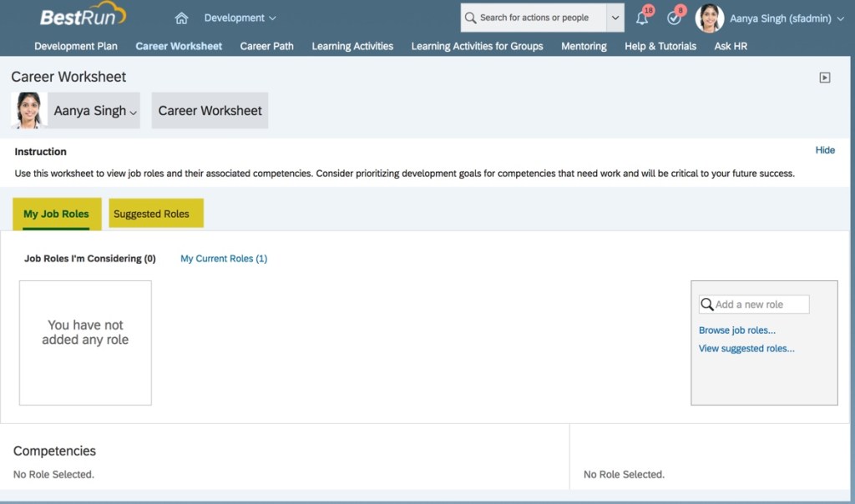Image resolution: width=855 pixels, height=504 pixels.
Task: Open the to-do checkmark icon
Action: pos(674,18)
